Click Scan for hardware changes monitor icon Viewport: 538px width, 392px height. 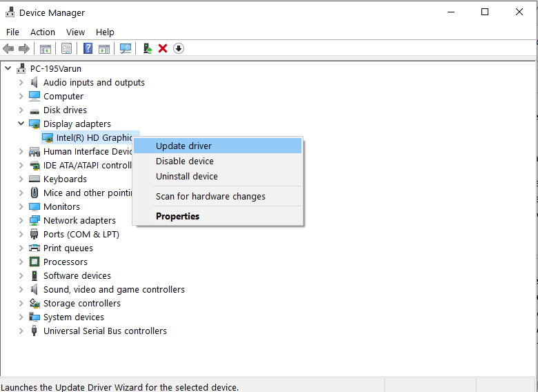[126, 48]
